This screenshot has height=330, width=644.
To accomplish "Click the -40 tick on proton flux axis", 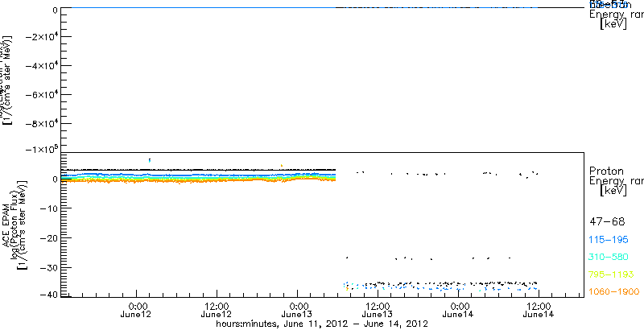I will (x=48, y=295).
